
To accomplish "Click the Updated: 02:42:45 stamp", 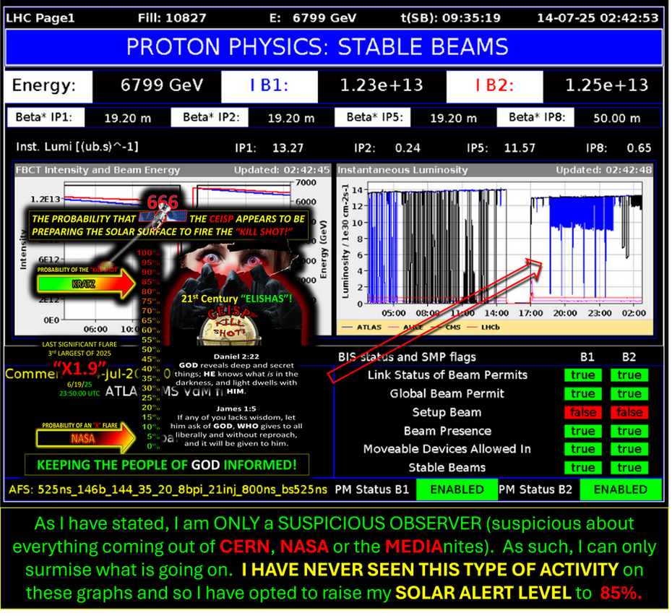I will coord(282,171).
